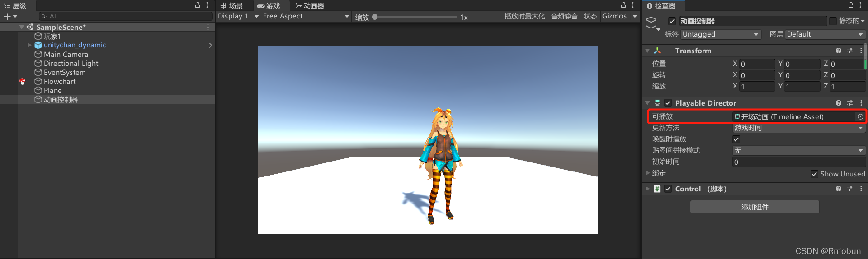This screenshot has height=259, width=868.
Task: Toggle 音频静音 mute audio
Action: (564, 16)
